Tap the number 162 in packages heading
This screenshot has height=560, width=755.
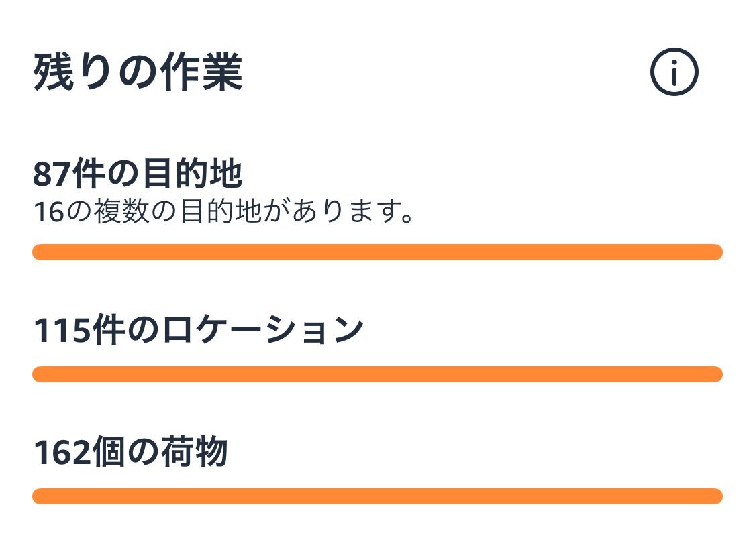(x=62, y=453)
